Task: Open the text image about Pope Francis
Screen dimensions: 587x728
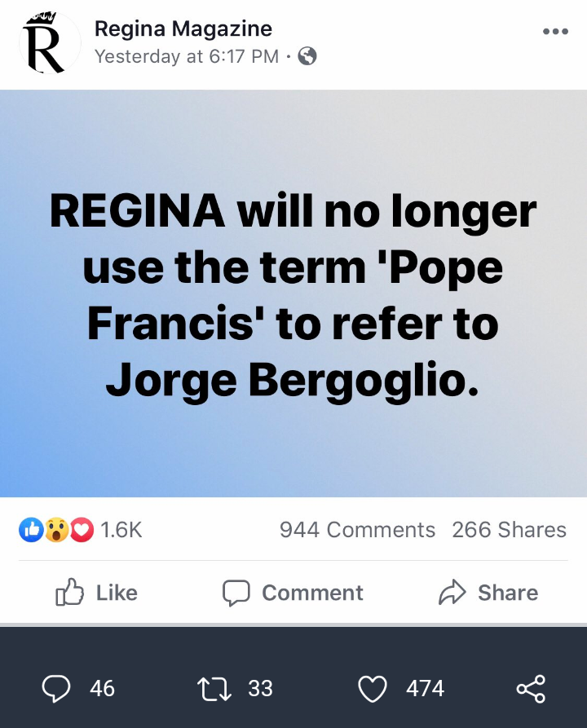Action: tap(293, 293)
